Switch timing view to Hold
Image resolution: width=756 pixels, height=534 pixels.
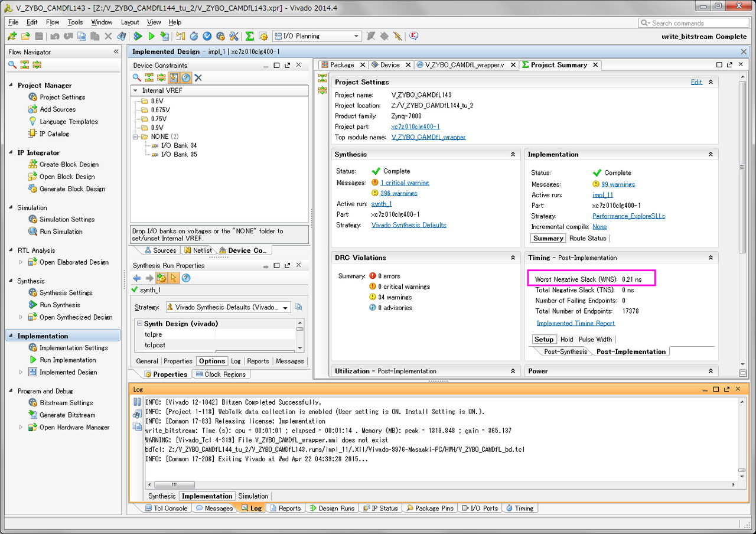pyautogui.click(x=566, y=340)
